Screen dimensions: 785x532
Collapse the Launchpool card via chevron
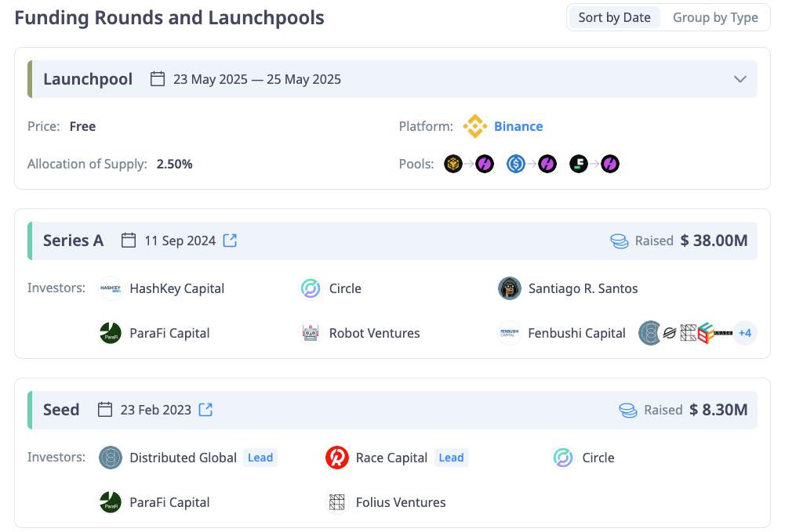tap(740, 78)
